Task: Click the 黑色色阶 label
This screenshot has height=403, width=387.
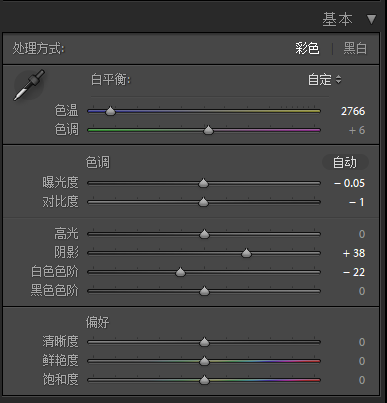Action: coord(55,290)
